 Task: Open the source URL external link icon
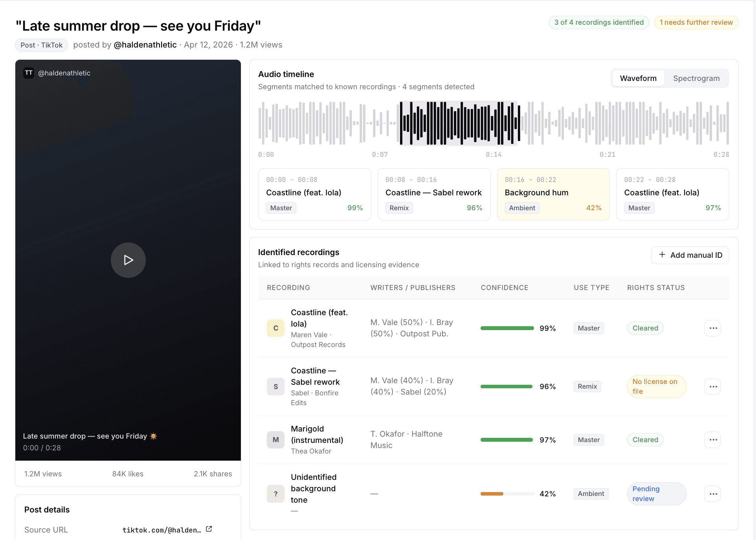208,529
